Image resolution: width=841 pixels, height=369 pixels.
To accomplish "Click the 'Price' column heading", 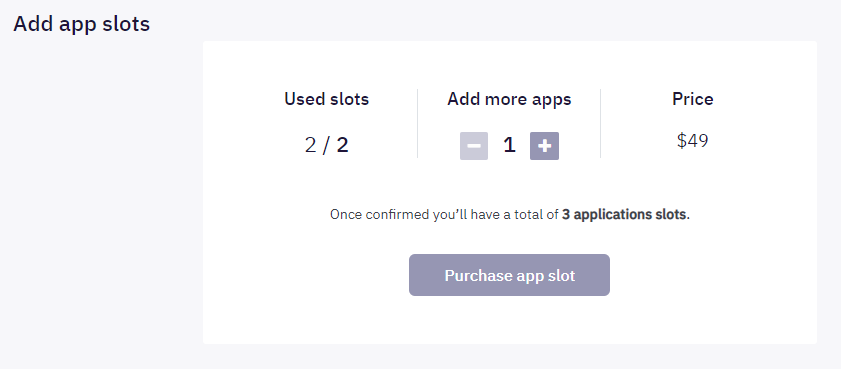I will (692, 99).
